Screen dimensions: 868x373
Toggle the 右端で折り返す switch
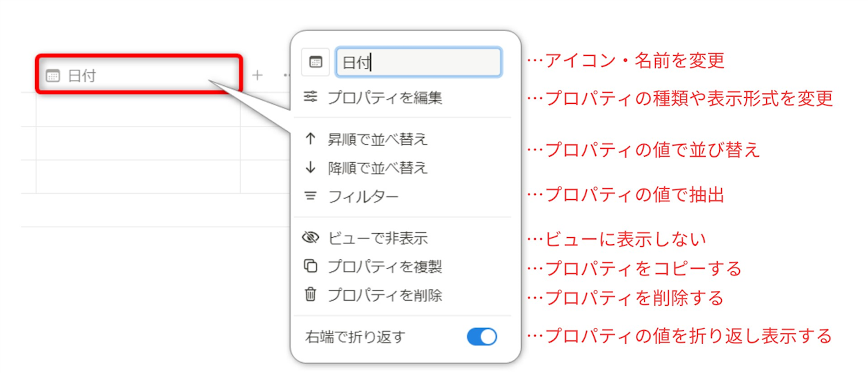tap(482, 337)
